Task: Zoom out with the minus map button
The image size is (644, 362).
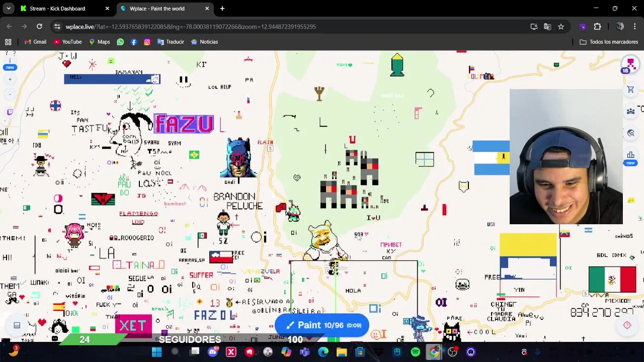Action: (10, 94)
